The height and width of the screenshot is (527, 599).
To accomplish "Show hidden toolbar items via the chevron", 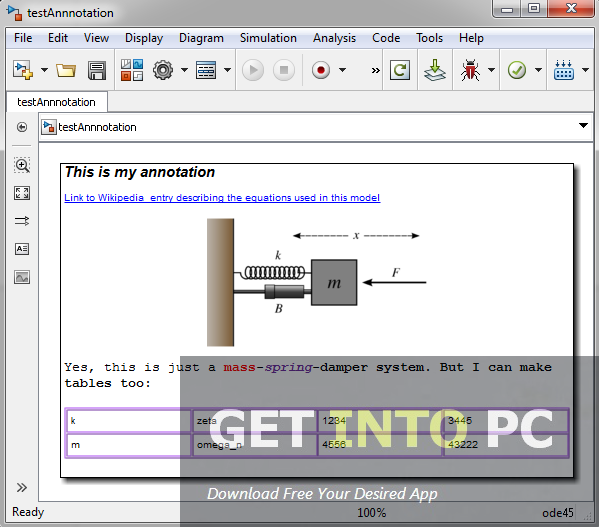I will [x=376, y=70].
